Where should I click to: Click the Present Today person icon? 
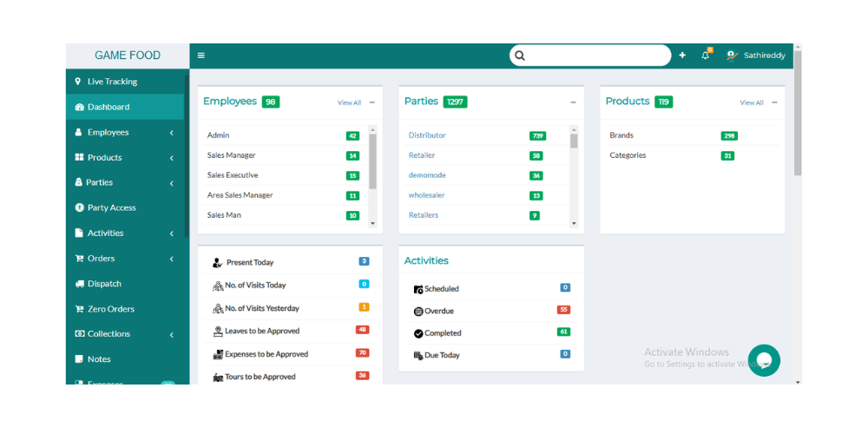218,262
